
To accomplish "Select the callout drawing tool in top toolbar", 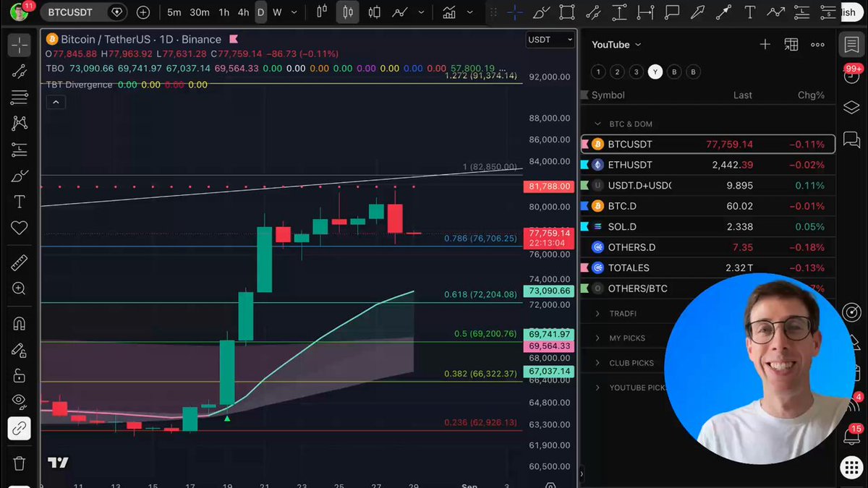I will click(x=672, y=12).
